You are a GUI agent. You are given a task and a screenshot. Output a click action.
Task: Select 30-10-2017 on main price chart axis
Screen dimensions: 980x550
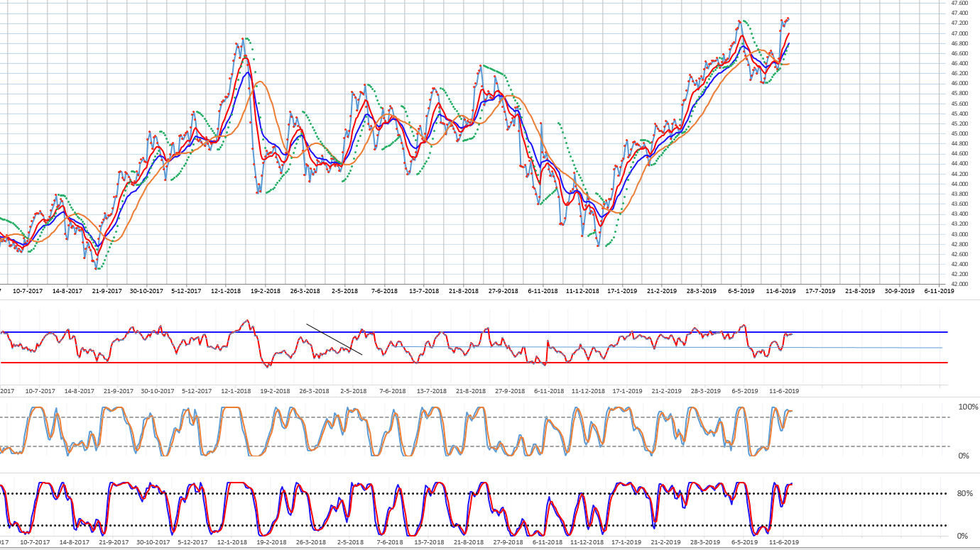coord(148,291)
